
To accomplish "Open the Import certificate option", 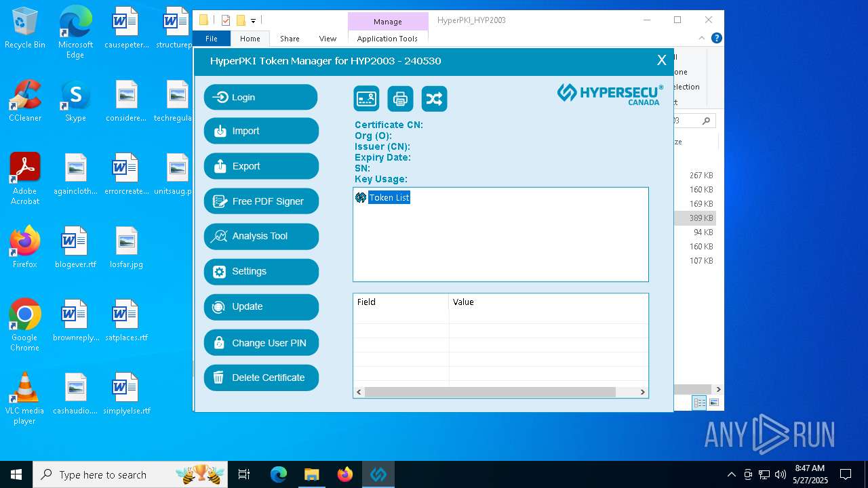I will coord(261,131).
